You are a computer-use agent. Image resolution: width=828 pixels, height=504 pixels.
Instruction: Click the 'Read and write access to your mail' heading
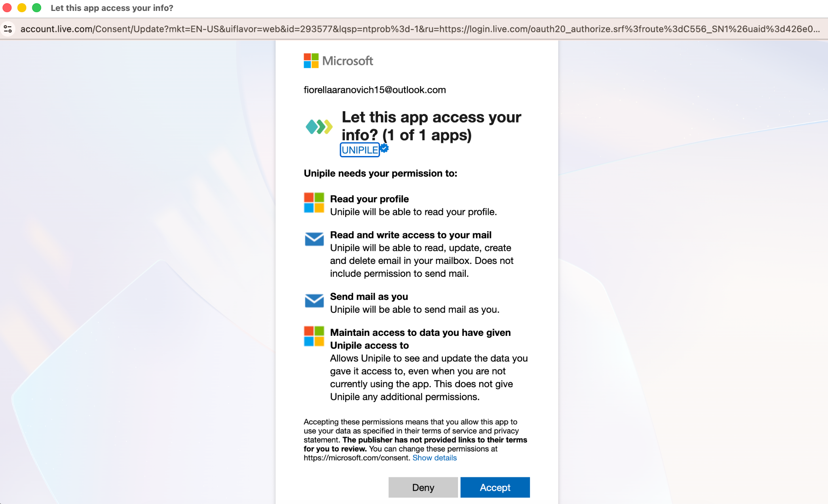click(411, 235)
